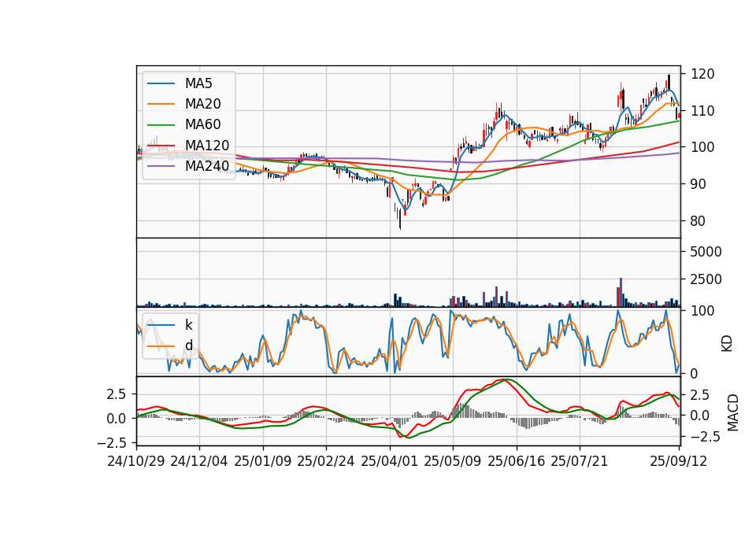756x543 pixels.
Task: Click the 100 tick on the KD axis
Action: point(702,311)
